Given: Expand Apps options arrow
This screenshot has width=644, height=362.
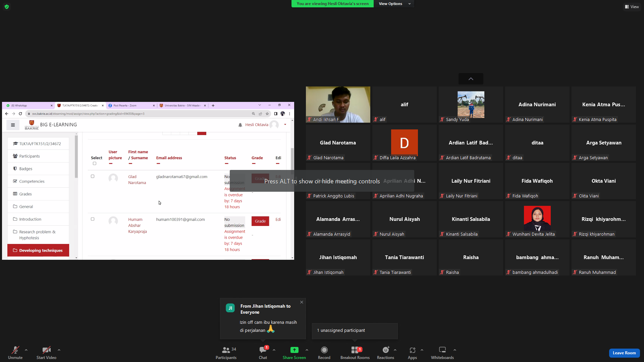Looking at the screenshot, I should [422, 350].
